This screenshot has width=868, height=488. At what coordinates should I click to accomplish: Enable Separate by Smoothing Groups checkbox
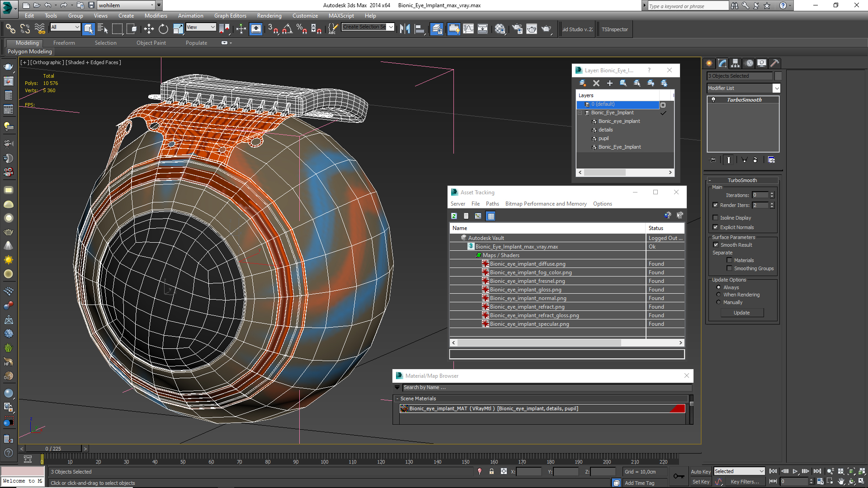point(729,268)
